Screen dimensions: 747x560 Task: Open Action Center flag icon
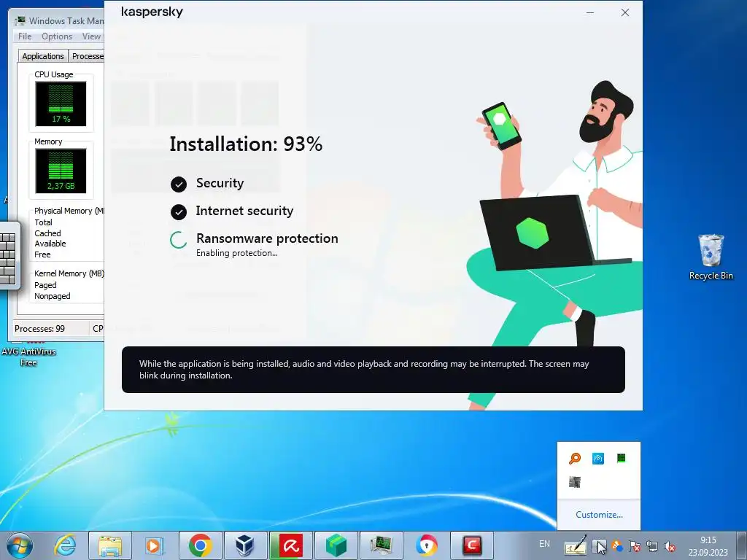pyautogui.click(x=635, y=545)
